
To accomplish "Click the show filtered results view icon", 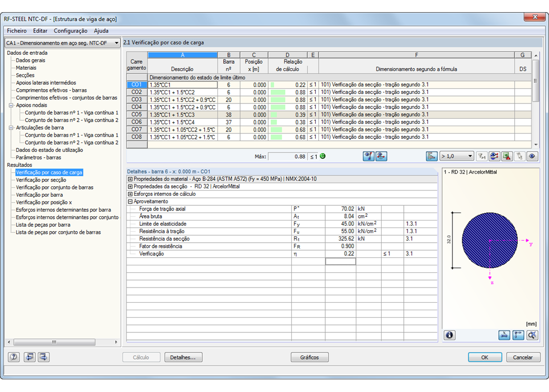I will point(495,157).
